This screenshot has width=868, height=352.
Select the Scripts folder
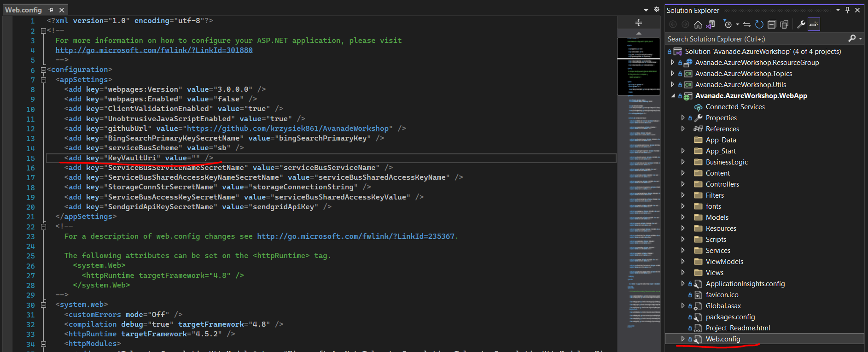(x=716, y=240)
